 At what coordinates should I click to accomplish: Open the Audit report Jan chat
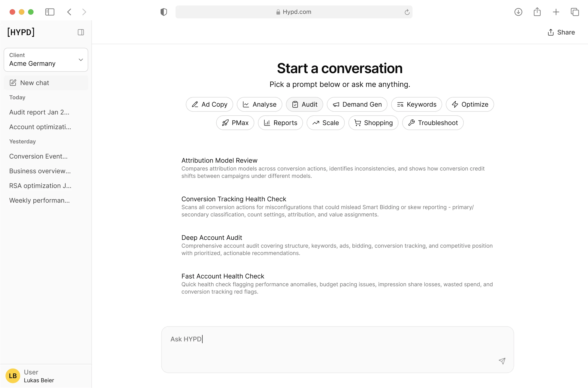pos(39,112)
